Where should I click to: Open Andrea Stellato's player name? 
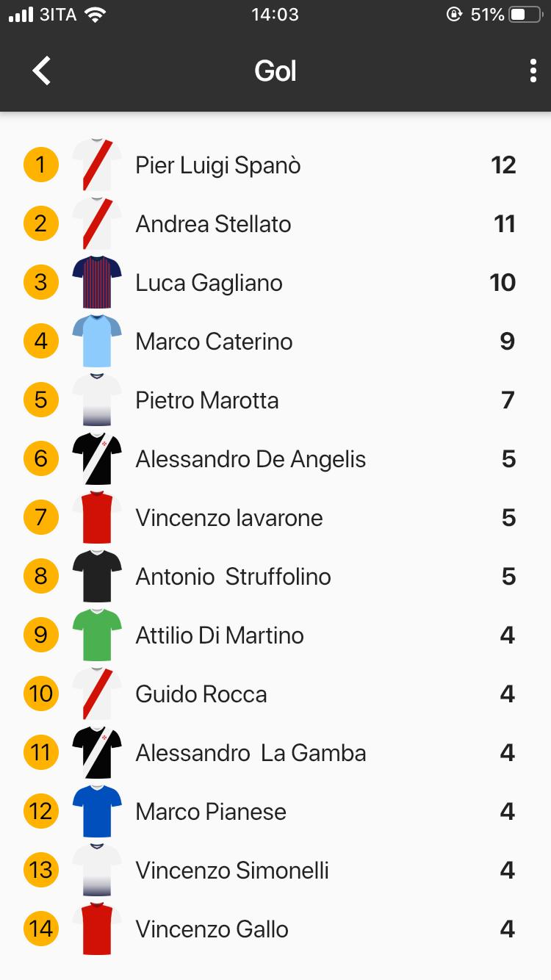[213, 224]
